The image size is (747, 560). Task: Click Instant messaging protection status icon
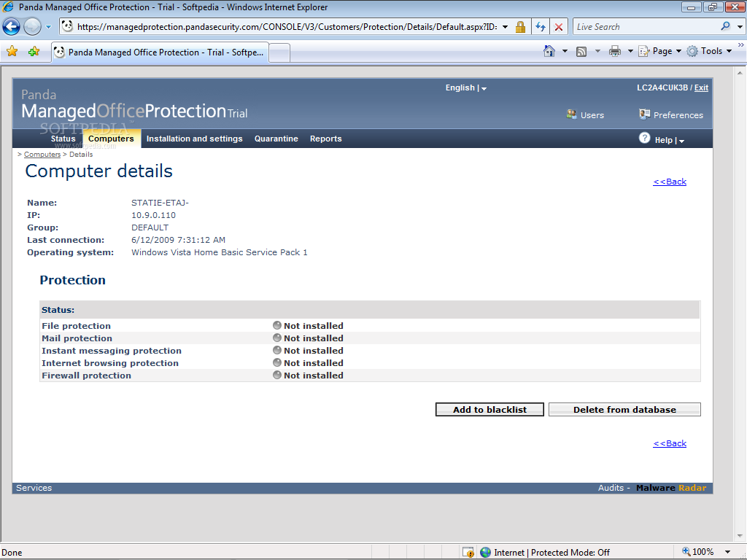276,350
